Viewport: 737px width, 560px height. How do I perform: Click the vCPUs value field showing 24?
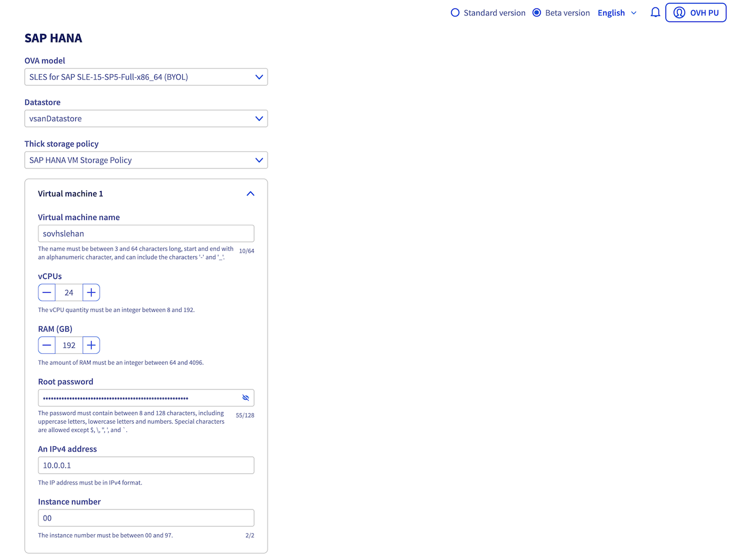coord(69,293)
